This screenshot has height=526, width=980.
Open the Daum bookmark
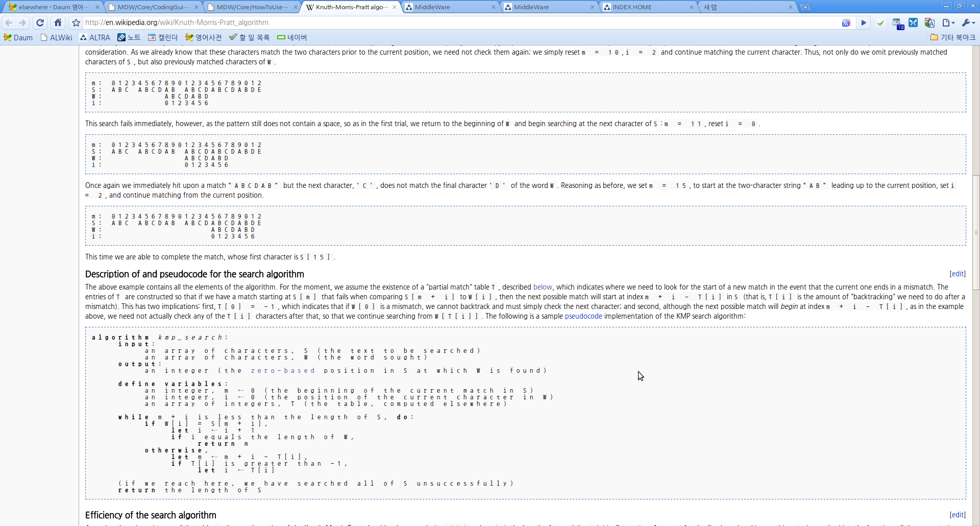pos(18,37)
